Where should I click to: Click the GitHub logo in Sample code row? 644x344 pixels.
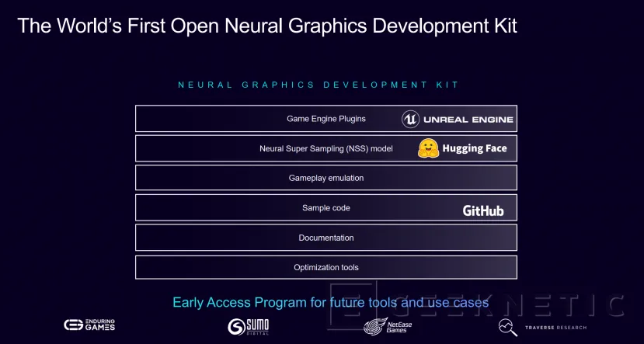tap(483, 210)
